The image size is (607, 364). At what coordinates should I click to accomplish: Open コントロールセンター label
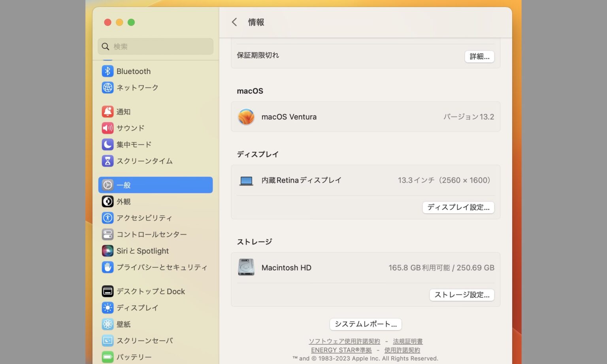click(x=152, y=234)
